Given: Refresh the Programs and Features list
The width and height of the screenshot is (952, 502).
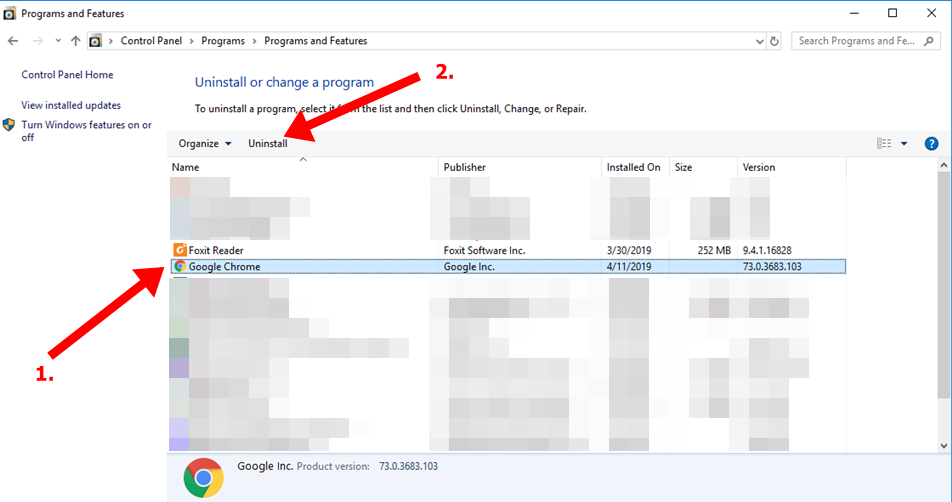Looking at the screenshot, I should click(774, 41).
